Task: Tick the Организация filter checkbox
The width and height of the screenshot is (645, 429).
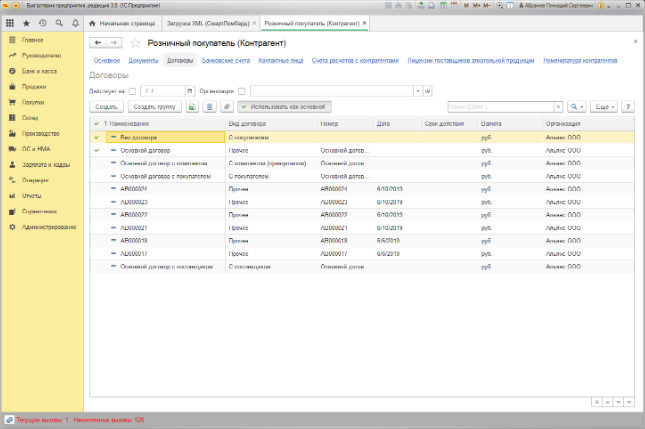Action: (241, 91)
